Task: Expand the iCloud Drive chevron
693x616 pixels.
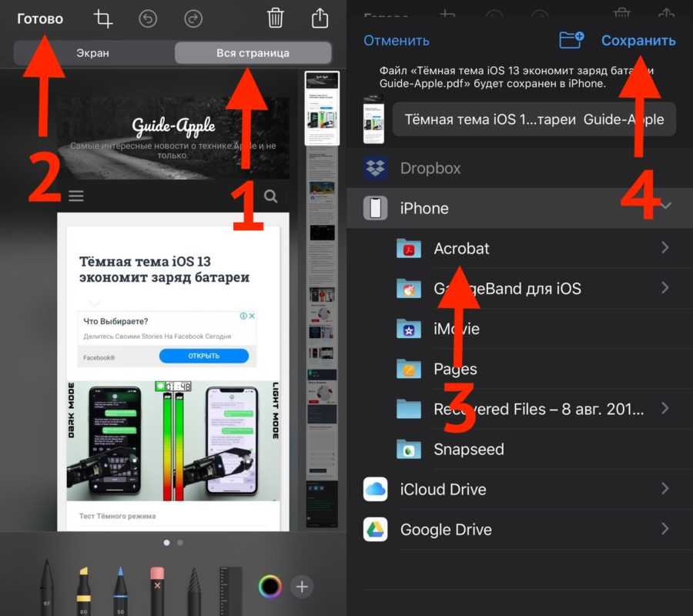Action: (665, 488)
